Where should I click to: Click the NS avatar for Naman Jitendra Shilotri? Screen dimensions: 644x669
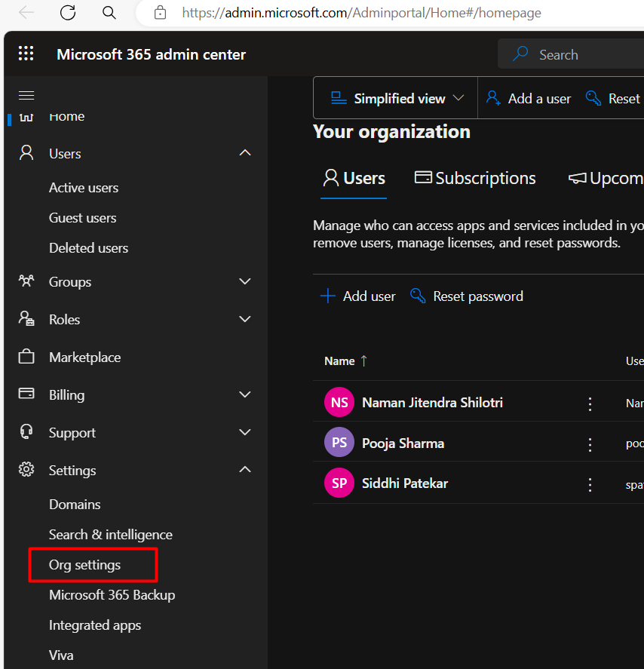(339, 402)
